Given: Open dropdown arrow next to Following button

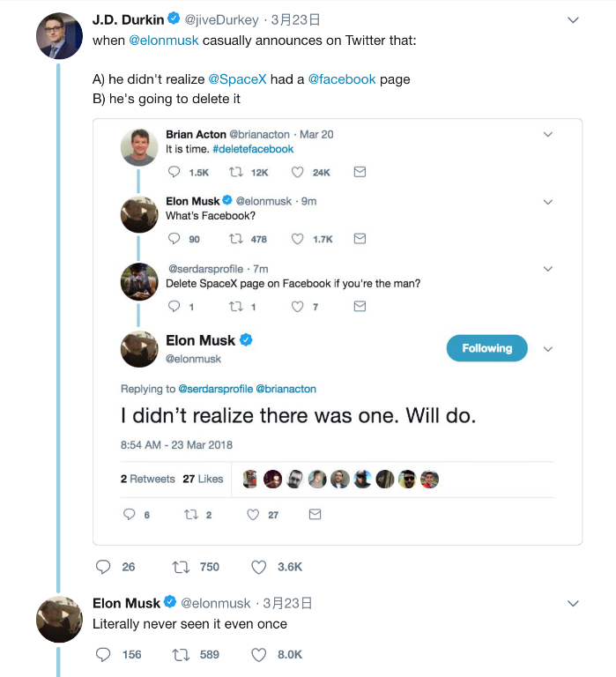Looking at the screenshot, I should point(547,349).
